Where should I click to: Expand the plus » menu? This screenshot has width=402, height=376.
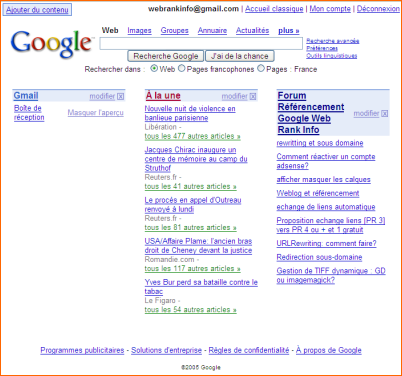[x=289, y=31]
